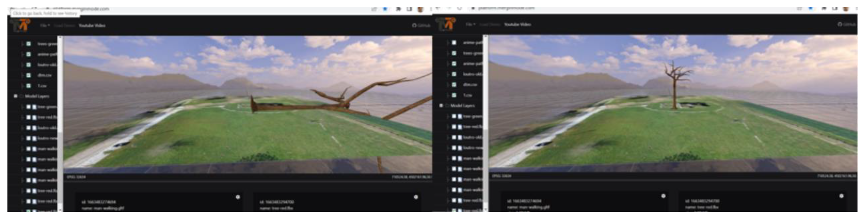
Task: Open the File menu in the right window
Action: pyautogui.click(x=470, y=25)
